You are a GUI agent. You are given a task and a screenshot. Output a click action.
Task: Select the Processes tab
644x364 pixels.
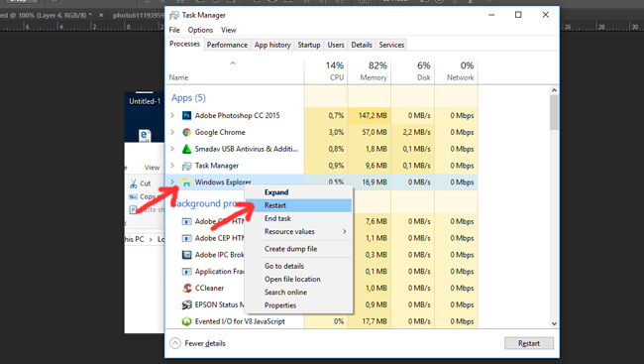tap(184, 44)
